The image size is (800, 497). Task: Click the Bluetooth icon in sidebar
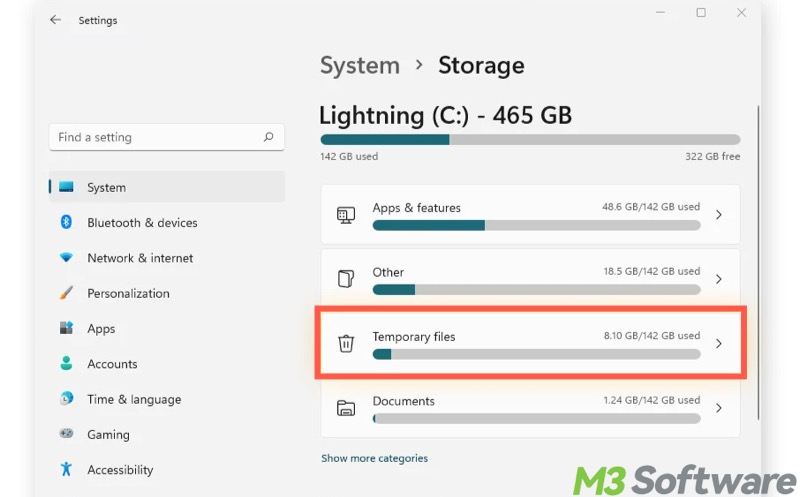66,222
